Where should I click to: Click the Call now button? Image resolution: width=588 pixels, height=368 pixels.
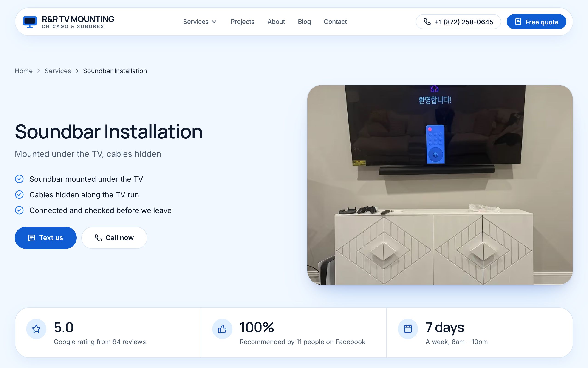(x=114, y=238)
